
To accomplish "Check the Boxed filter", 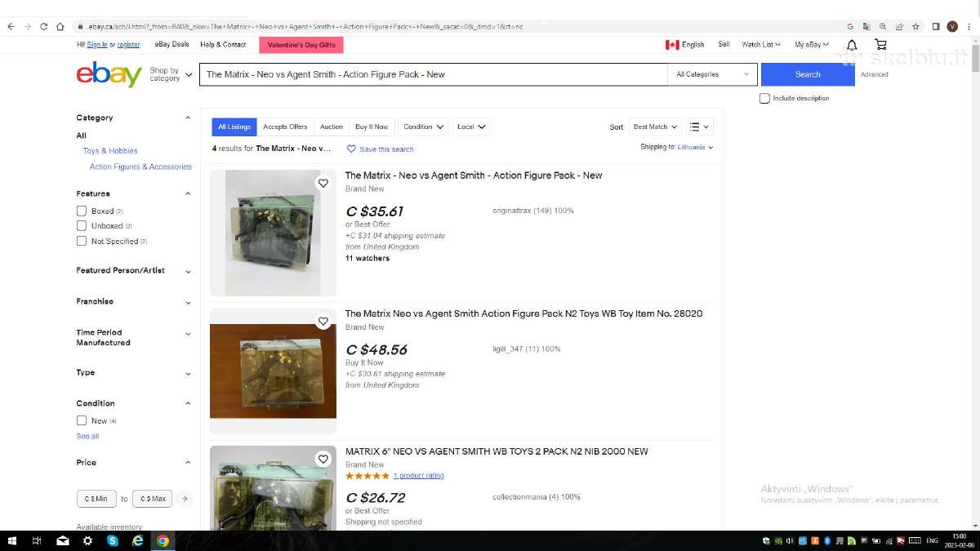I will coord(82,211).
